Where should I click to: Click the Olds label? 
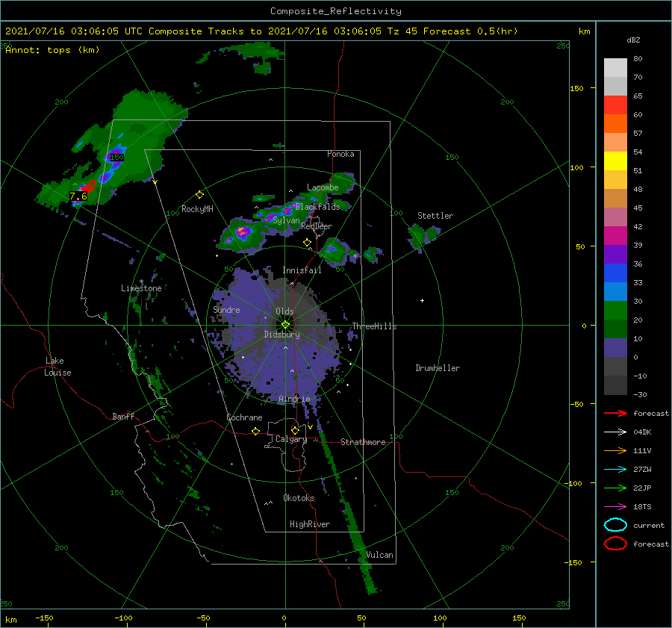[x=284, y=311]
